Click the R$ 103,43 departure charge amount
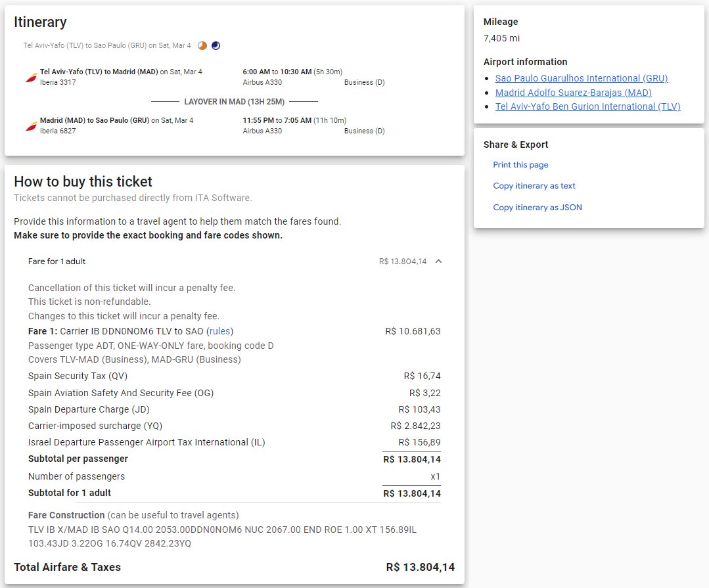Image resolution: width=709 pixels, height=588 pixels. coord(420,409)
